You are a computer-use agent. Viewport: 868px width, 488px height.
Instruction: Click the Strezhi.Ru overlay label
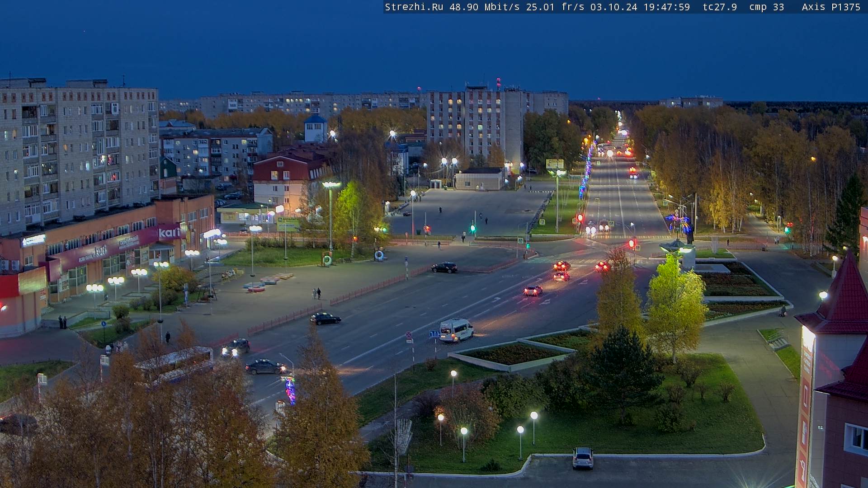414,7
